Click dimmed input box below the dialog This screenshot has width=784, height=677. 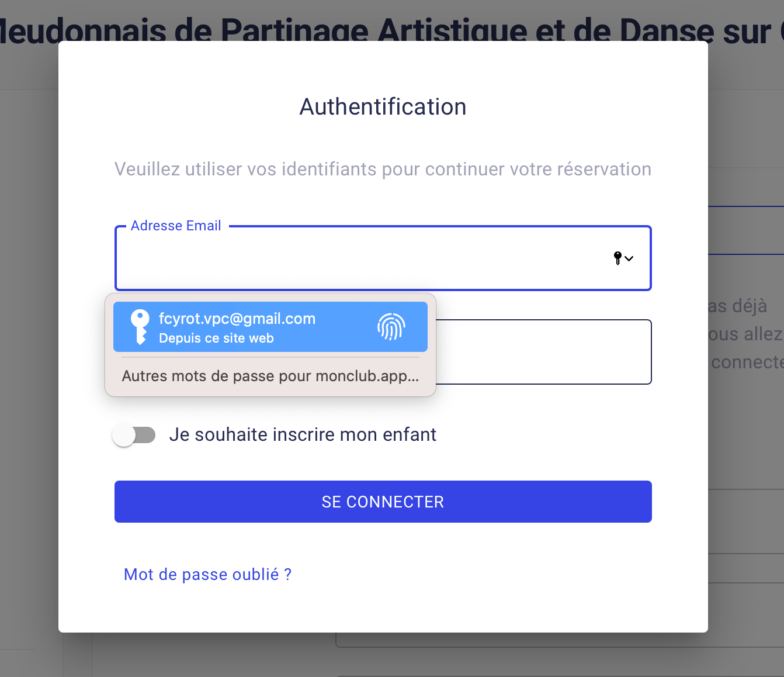pyautogui.click(x=560, y=640)
